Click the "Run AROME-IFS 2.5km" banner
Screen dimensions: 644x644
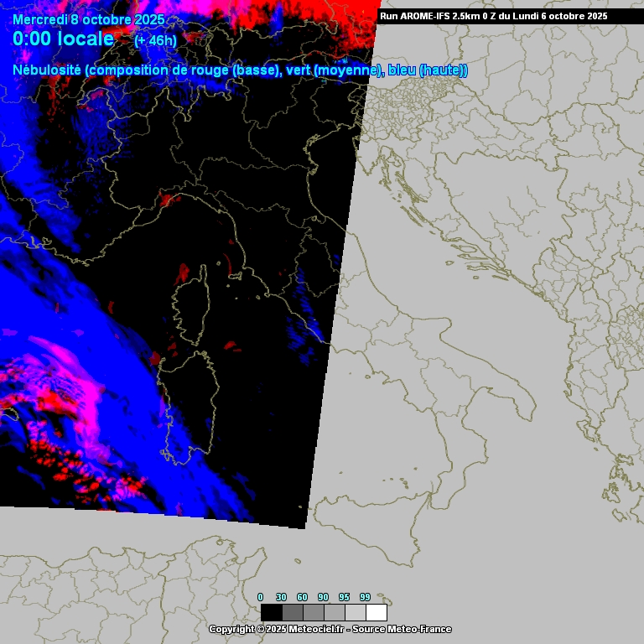coord(495,16)
